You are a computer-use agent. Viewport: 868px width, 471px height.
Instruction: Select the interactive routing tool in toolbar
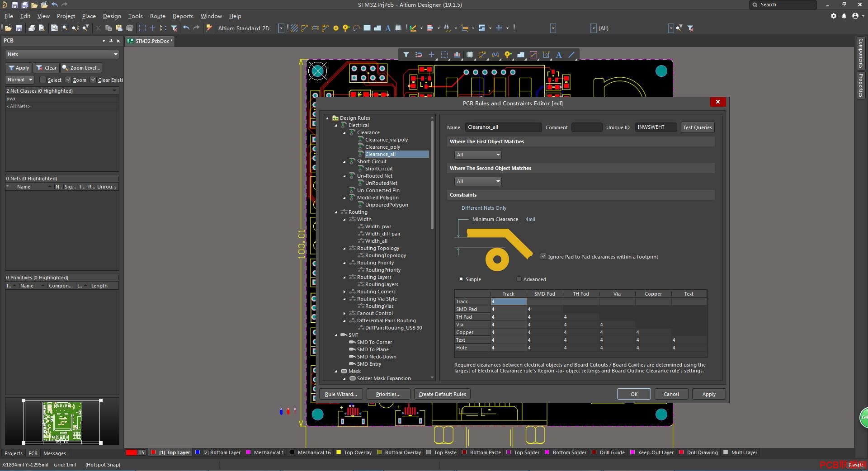(304, 28)
